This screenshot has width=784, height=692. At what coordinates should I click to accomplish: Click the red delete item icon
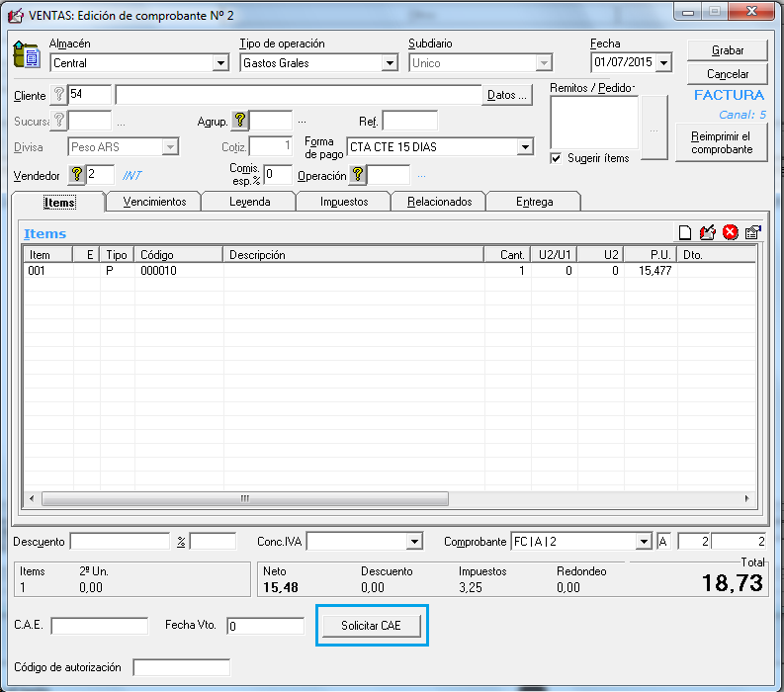pos(730,233)
